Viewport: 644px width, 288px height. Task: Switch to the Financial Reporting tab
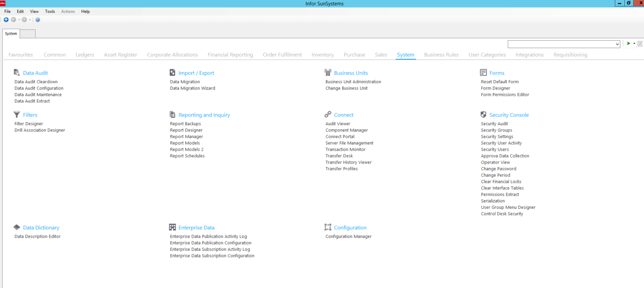point(230,54)
